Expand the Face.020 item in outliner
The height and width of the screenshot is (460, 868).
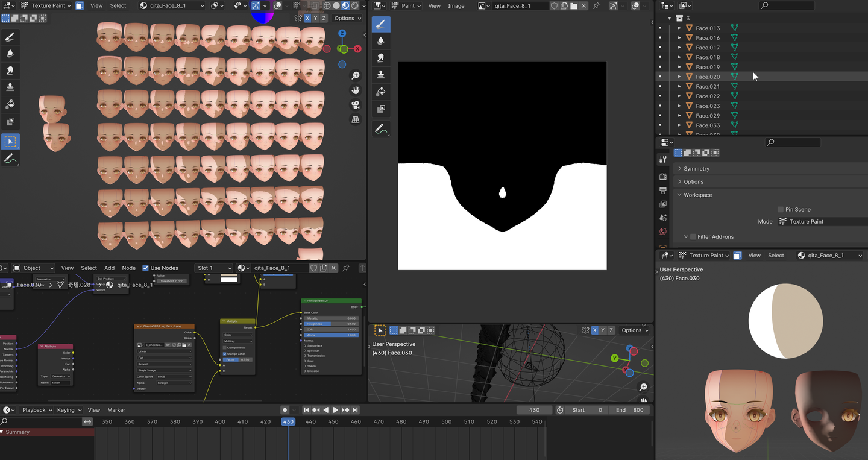coord(679,77)
